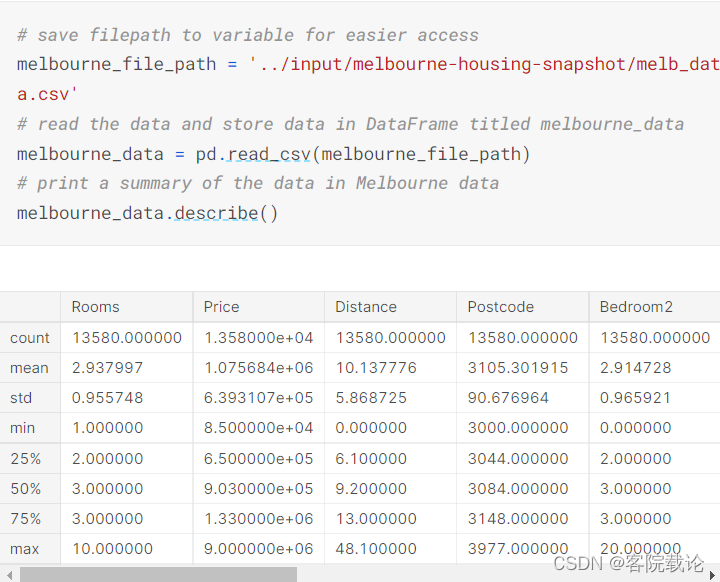Click the melbourne_file_path variable in the assignment line

(116, 65)
